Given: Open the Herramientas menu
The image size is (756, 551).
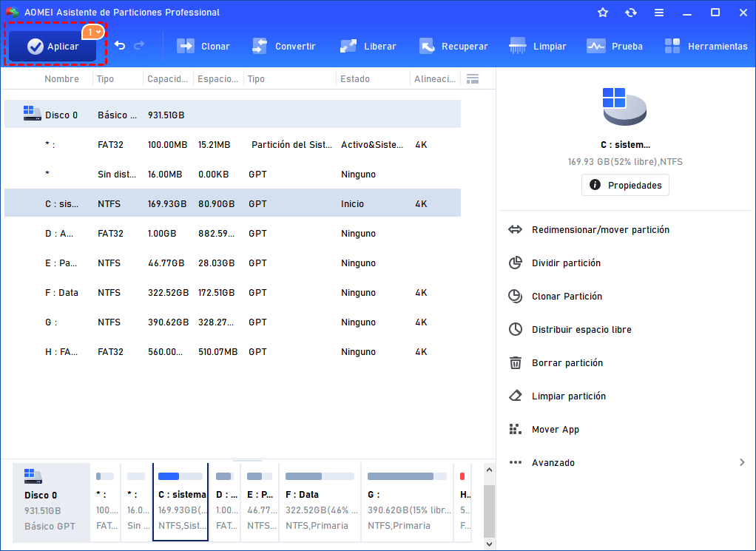Looking at the screenshot, I should click(x=706, y=46).
